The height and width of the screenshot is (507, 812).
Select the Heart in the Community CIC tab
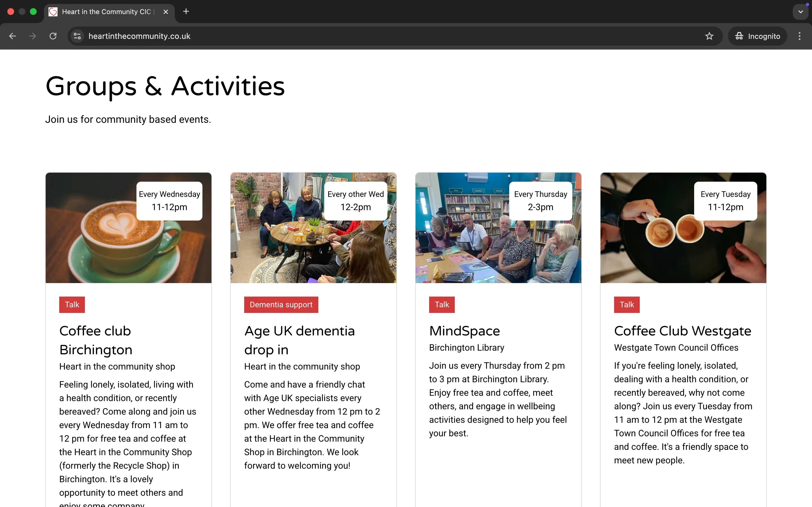(106, 12)
